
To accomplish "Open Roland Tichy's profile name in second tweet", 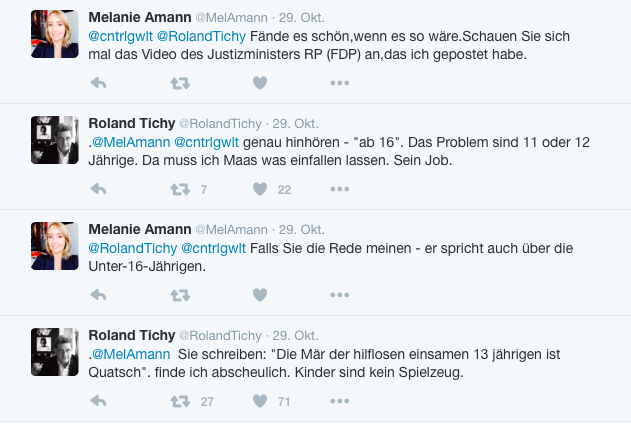I will point(131,123).
